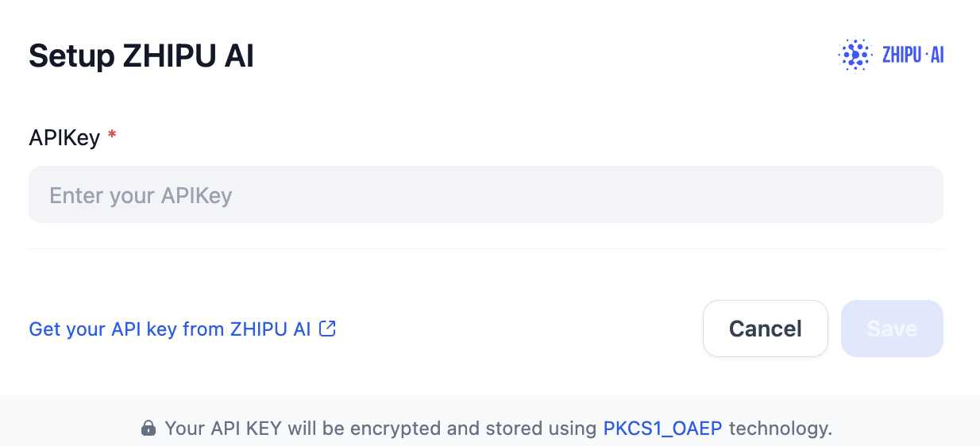Click the APIKey field label
The height and width of the screenshot is (446, 980).
pos(64,138)
